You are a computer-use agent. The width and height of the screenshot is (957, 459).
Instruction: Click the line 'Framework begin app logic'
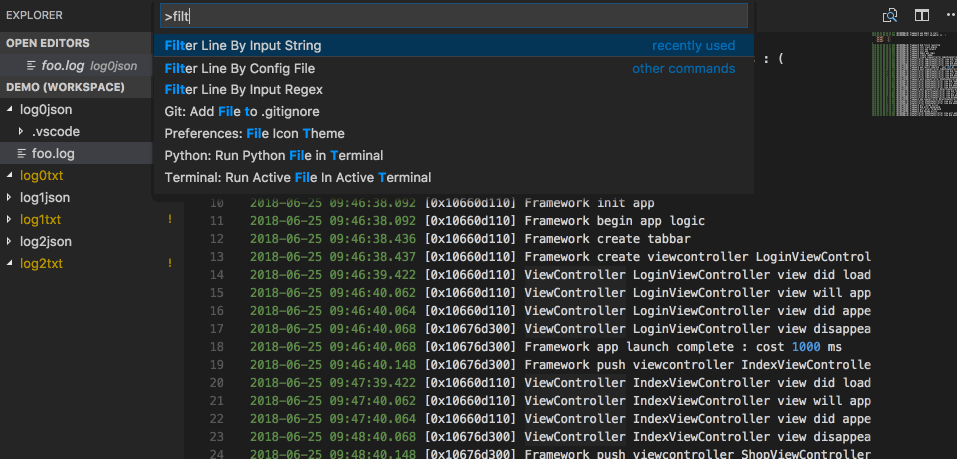tap(615, 220)
